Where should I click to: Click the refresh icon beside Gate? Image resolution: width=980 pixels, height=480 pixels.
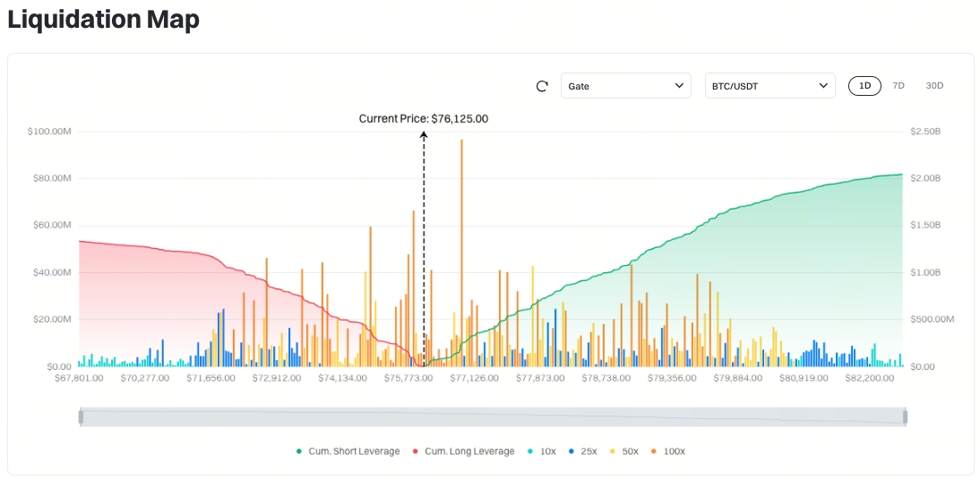point(542,86)
